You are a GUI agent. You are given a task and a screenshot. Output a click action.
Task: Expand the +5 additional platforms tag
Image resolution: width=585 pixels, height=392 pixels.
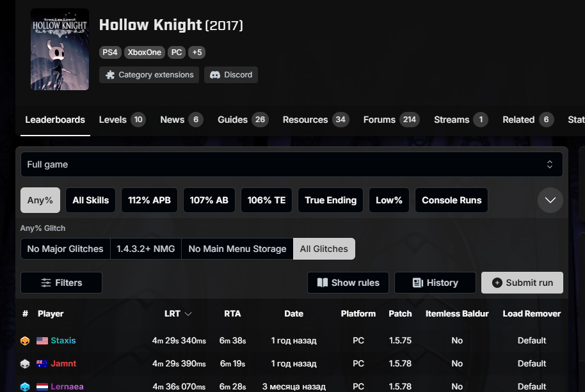pos(197,52)
